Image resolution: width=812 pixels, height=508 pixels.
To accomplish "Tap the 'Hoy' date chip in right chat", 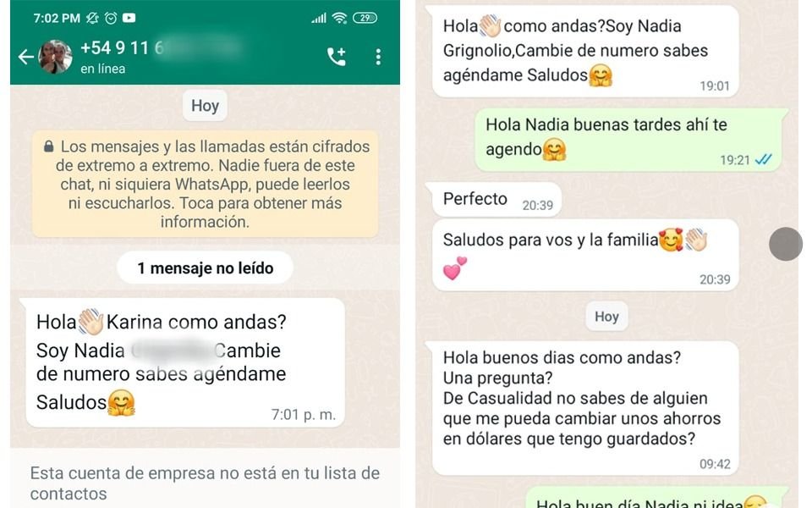I will tap(606, 316).
